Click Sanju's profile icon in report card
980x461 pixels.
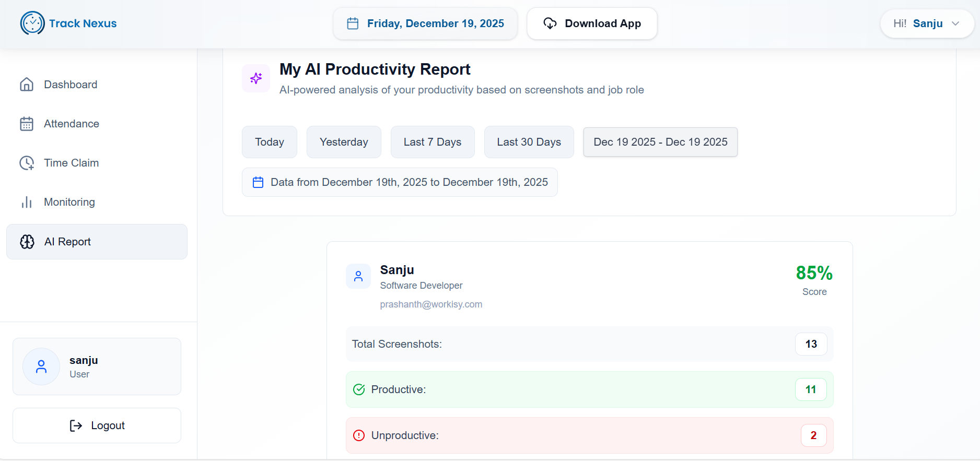(358, 276)
